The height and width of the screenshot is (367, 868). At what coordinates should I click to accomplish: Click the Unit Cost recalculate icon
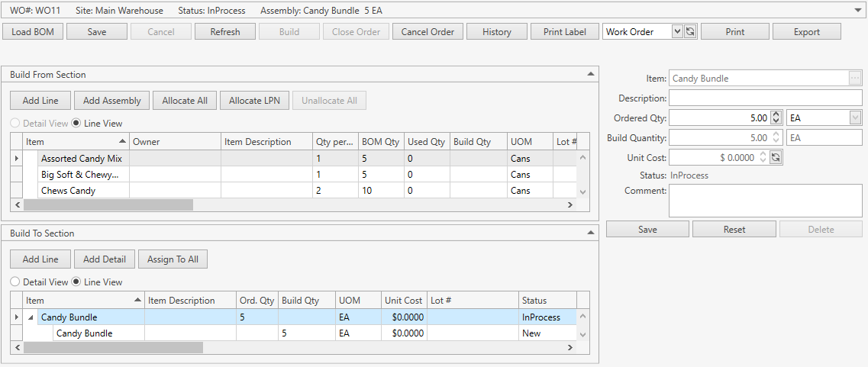pos(776,157)
